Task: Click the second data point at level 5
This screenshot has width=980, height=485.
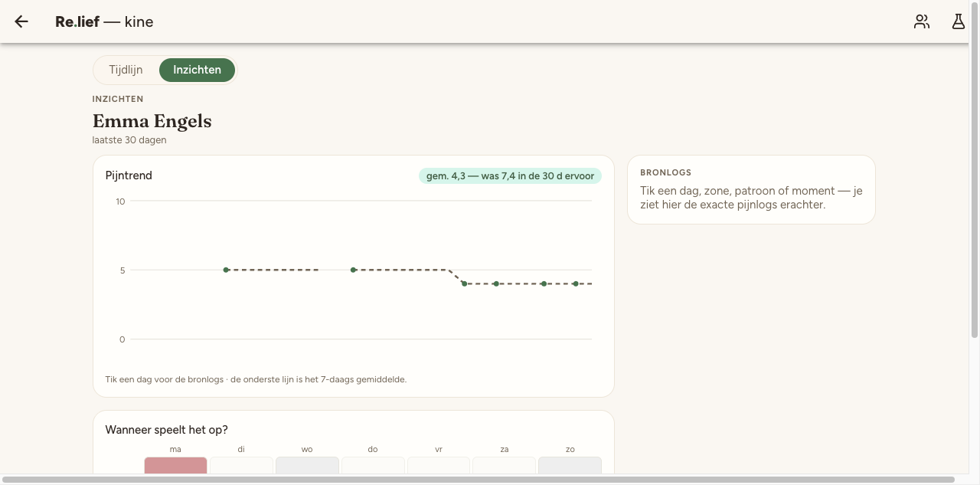Action: click(x=353, y=270)
